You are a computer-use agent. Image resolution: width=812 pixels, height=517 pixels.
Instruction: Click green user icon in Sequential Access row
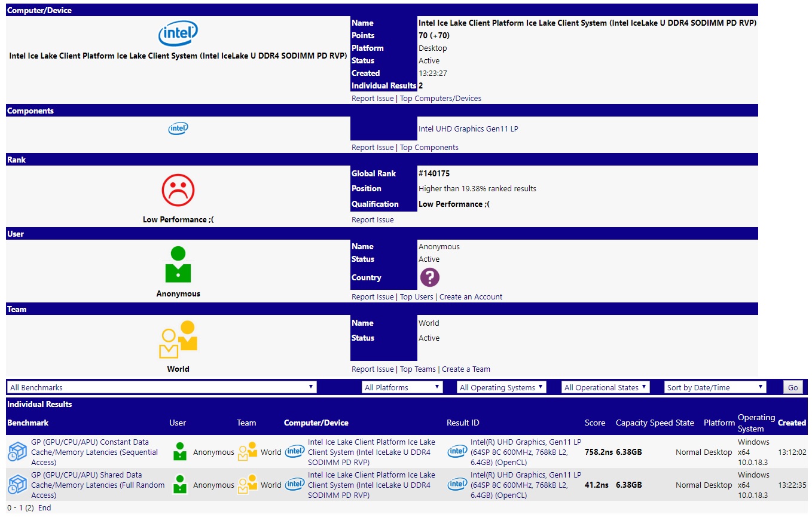coord(180,452)
